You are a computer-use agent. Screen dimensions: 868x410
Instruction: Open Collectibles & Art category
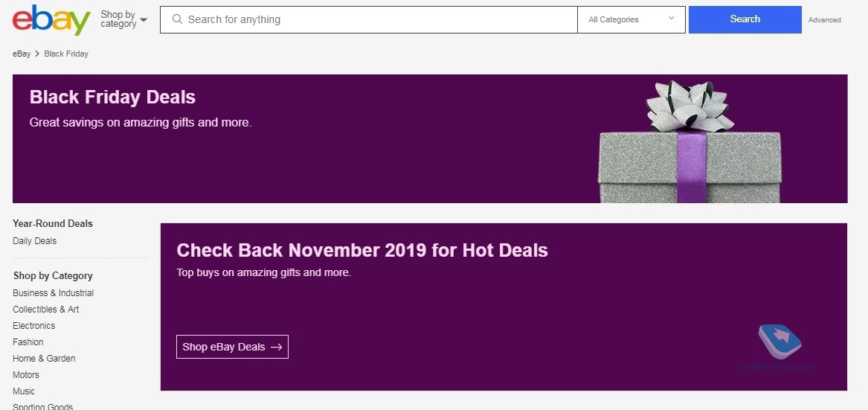pos(46,309)
